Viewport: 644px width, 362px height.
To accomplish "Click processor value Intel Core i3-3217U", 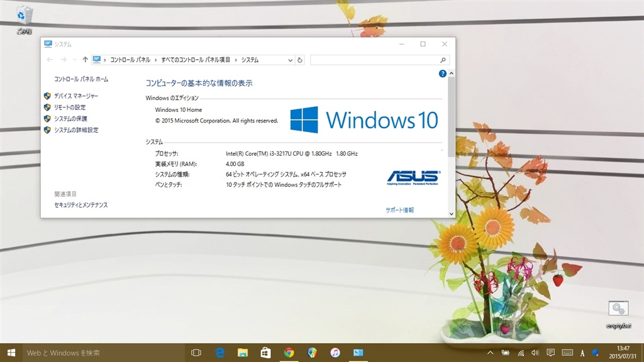I will click(292, 153).
